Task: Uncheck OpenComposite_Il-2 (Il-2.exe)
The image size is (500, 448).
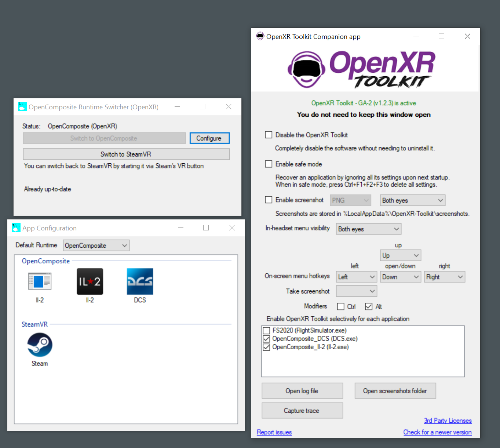Action: (266, 347)
